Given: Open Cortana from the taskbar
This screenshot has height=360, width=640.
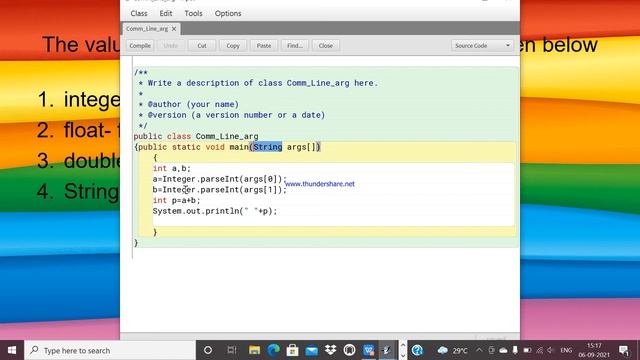Looking at the screenshot, I should click(x=208, y=350).
